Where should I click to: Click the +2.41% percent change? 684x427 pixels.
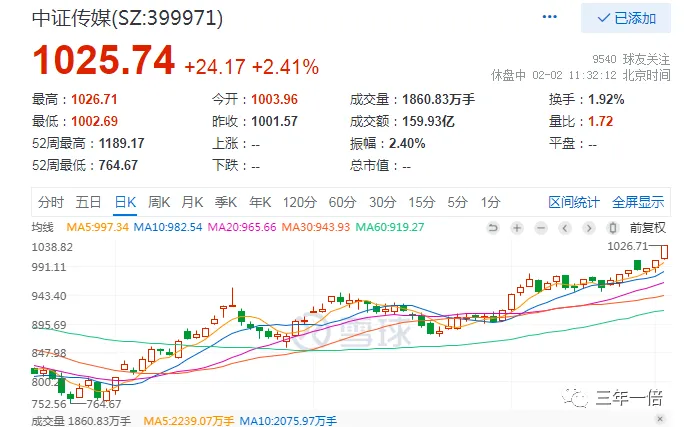286,67
